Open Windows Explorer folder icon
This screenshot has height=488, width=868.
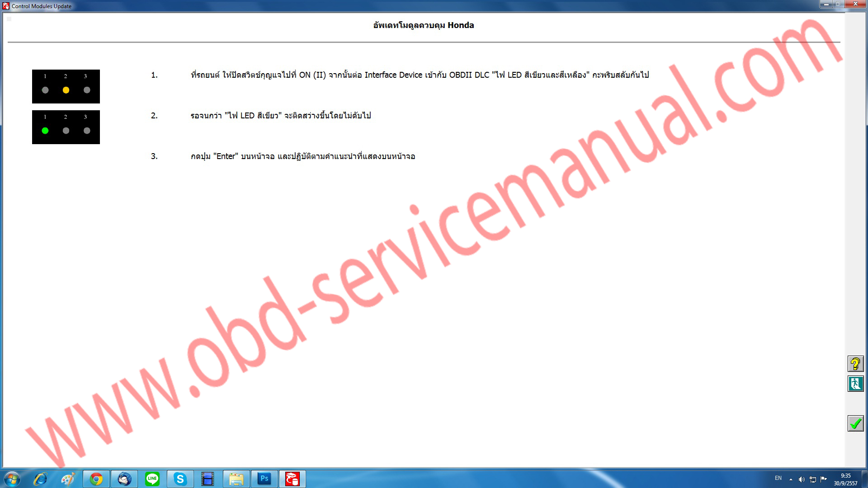pos(236,479)
